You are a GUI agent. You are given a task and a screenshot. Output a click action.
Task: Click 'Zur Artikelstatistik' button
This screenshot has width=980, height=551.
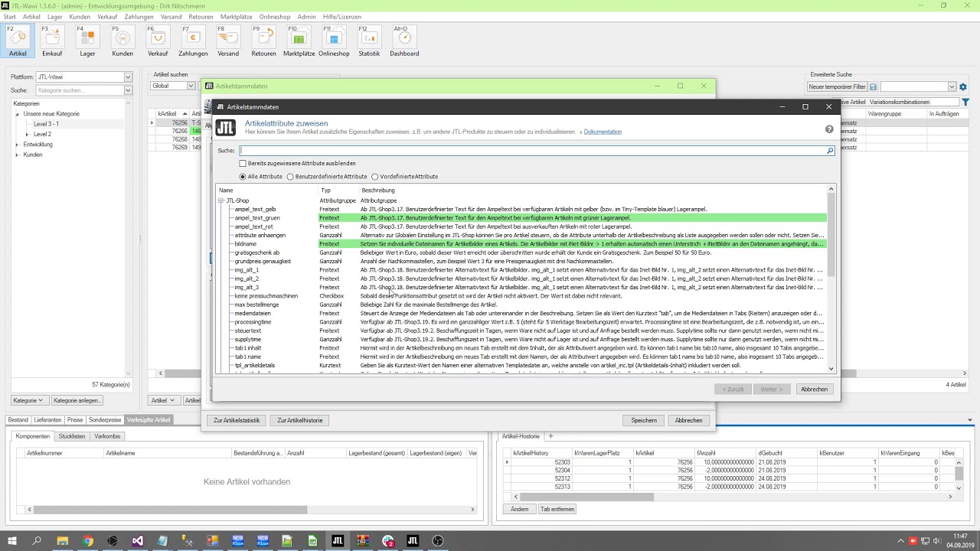pos(237,420)
